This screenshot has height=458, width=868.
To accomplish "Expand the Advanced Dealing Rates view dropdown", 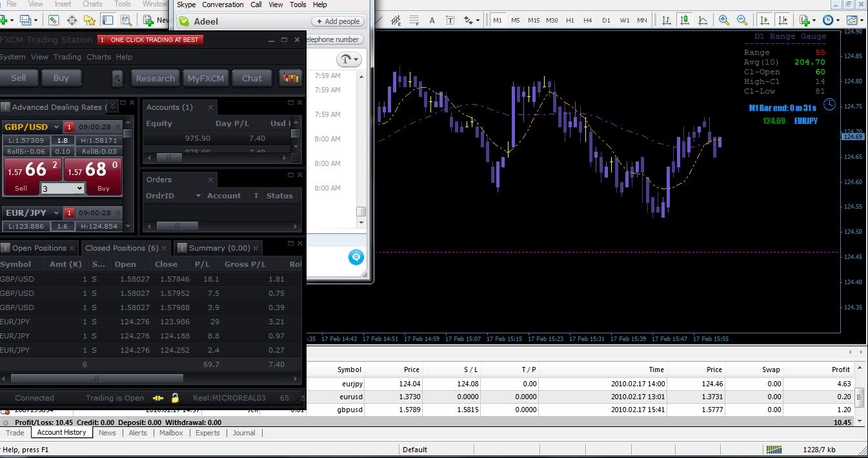I will point(113,107).
